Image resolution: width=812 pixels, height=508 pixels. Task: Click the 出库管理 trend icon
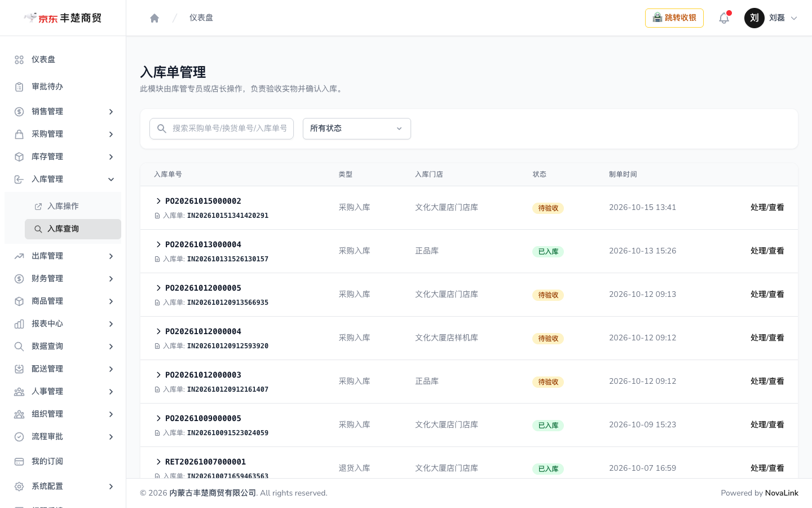pyautogui.click(x=19, y=256)
